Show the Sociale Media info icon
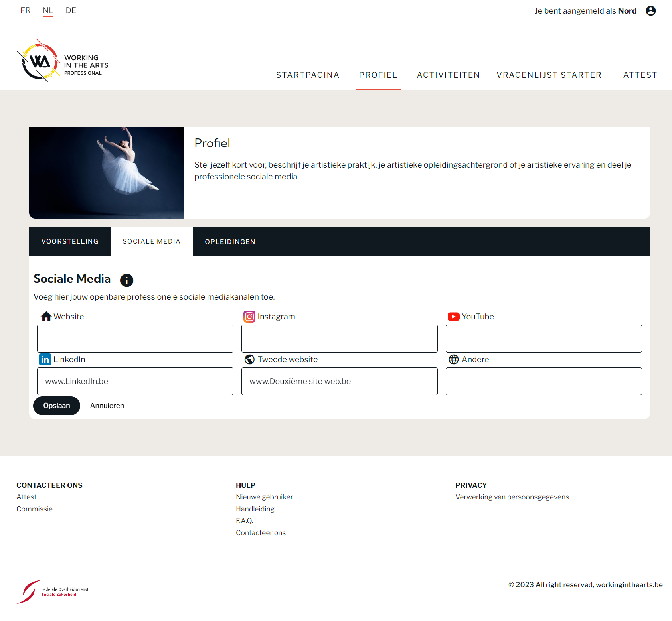 (x=126, y=280)
